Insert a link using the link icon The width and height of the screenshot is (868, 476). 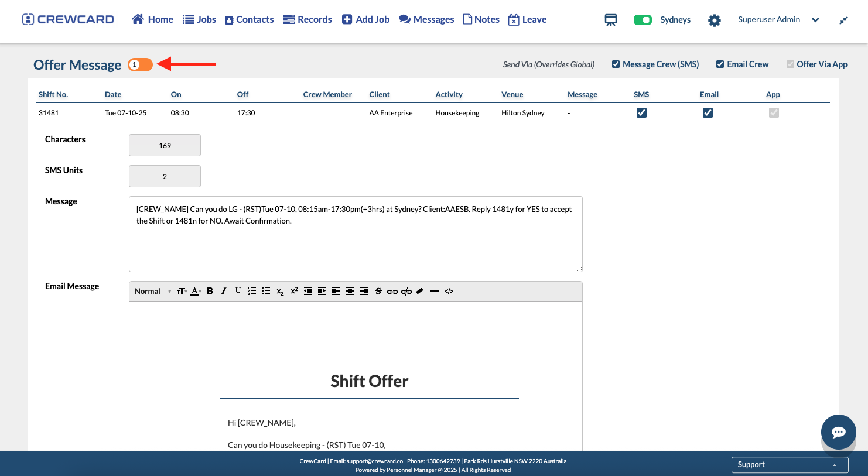[x=392, y=291]
